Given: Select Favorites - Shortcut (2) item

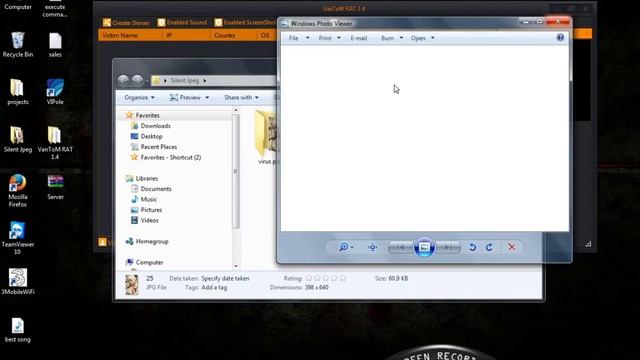Looking at the screenshot, I should pos(170,158).
